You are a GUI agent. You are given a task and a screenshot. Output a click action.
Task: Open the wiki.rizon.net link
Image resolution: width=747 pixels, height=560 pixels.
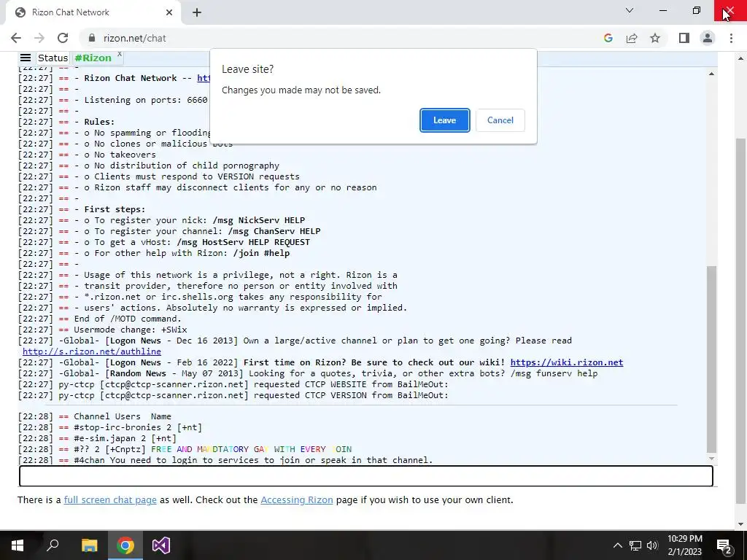pyautogui.click(x=566, y=362)
